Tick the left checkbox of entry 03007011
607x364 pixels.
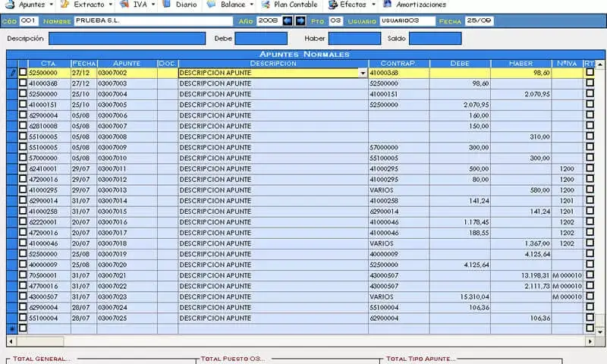[22, 168]
